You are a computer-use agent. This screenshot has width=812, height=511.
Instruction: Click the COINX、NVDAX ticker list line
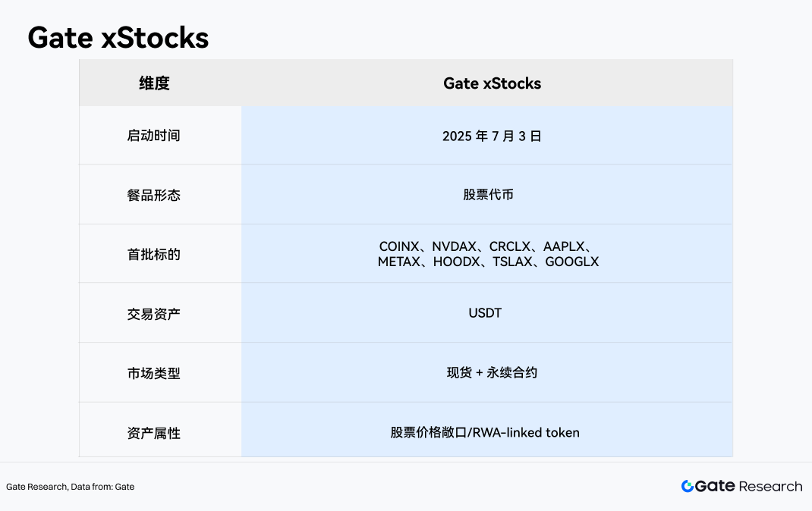pyautogui.click(x=487, y=246)
